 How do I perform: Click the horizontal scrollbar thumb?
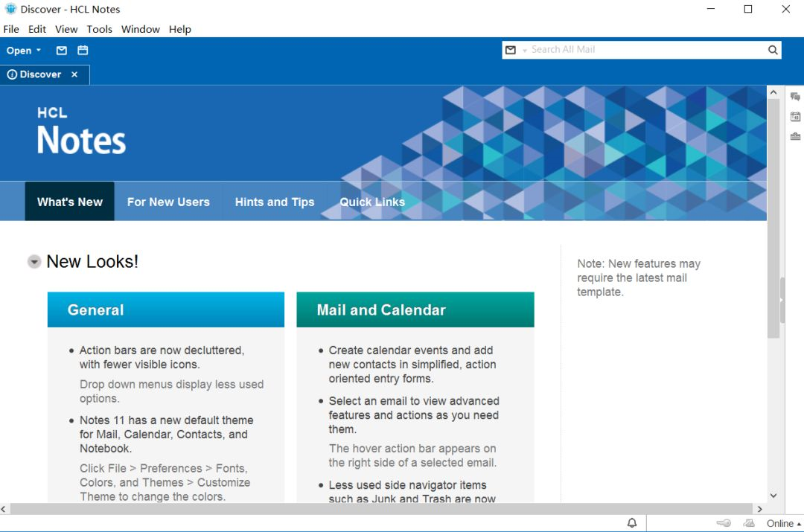[381, 509]
